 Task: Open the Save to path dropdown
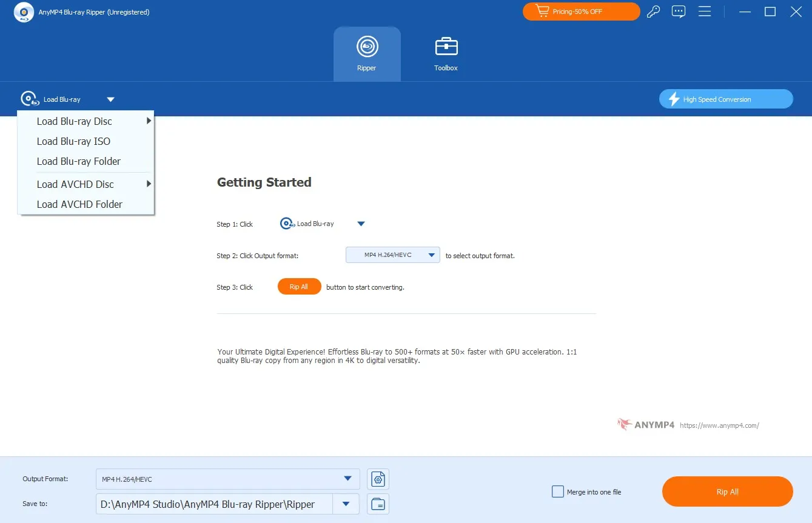point(346,504)
